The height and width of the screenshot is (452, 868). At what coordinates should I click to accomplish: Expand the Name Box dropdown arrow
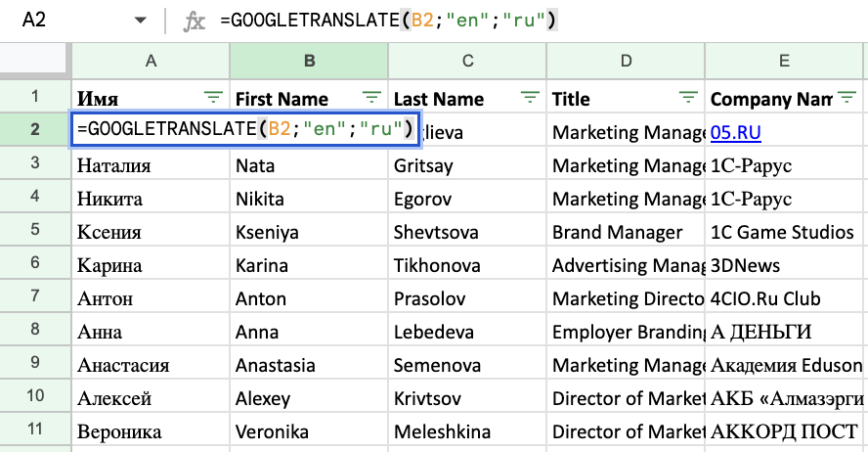pos(141,21)
